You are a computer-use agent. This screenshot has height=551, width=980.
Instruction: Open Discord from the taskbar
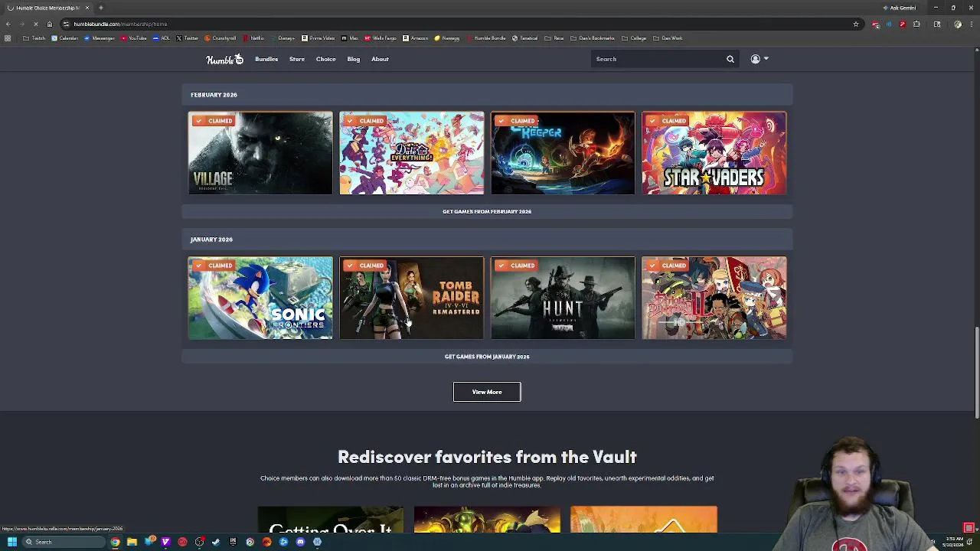point(300,542)
